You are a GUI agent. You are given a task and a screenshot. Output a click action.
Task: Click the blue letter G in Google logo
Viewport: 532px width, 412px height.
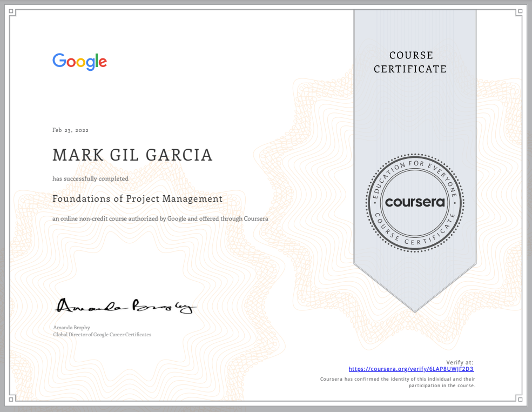(x=57, y=61)
